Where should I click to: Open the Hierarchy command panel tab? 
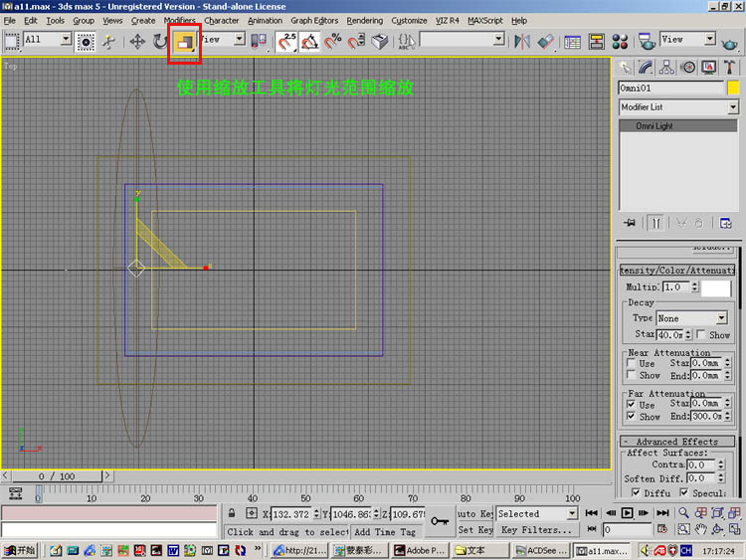(668, 68)
